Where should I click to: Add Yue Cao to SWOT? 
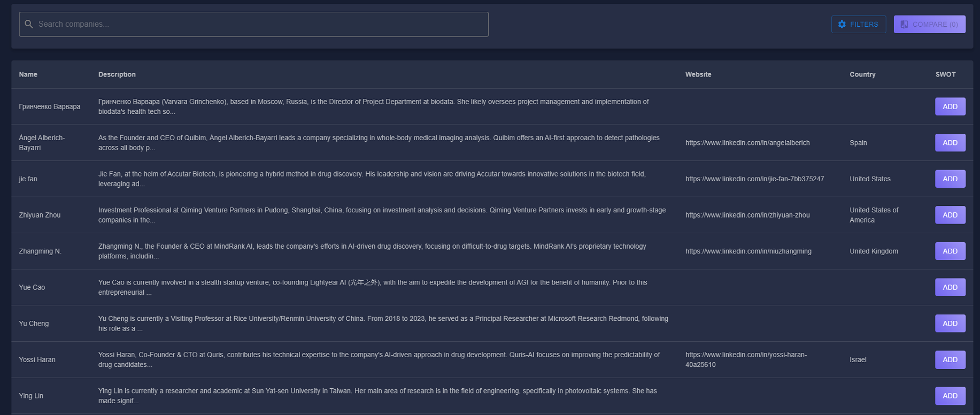(950, 287)
